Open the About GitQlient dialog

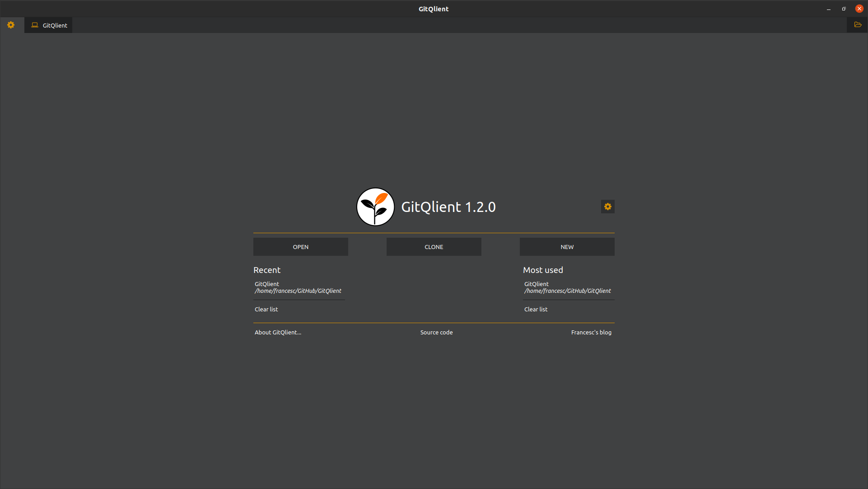pyautogui.click(x=278, y=332)
